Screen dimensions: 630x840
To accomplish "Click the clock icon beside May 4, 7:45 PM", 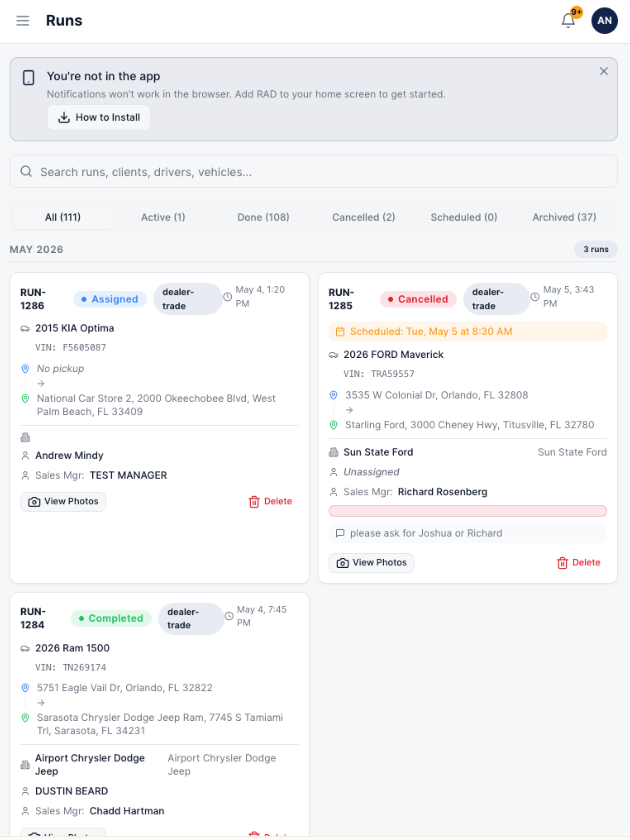I will pyautogui.click(x=229, y=616).
